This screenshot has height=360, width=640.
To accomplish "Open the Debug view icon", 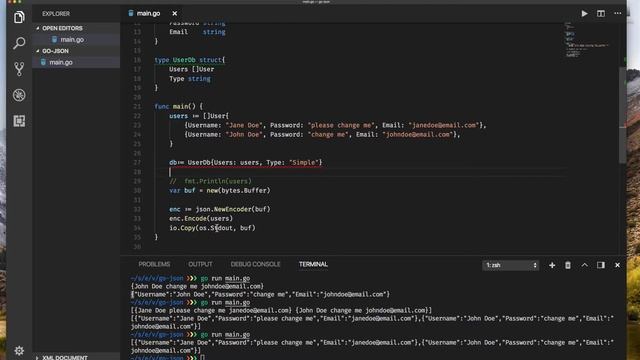I will [x=19, y=95].
